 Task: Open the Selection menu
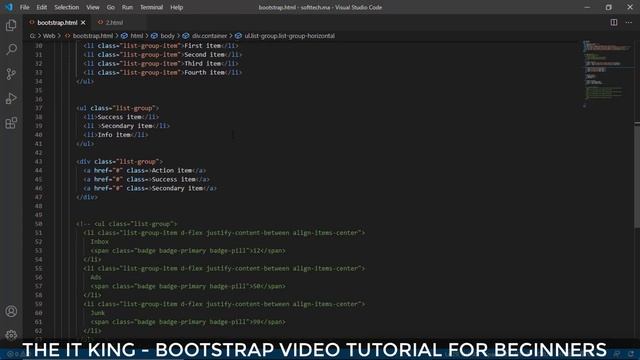(x=67, y=7)
